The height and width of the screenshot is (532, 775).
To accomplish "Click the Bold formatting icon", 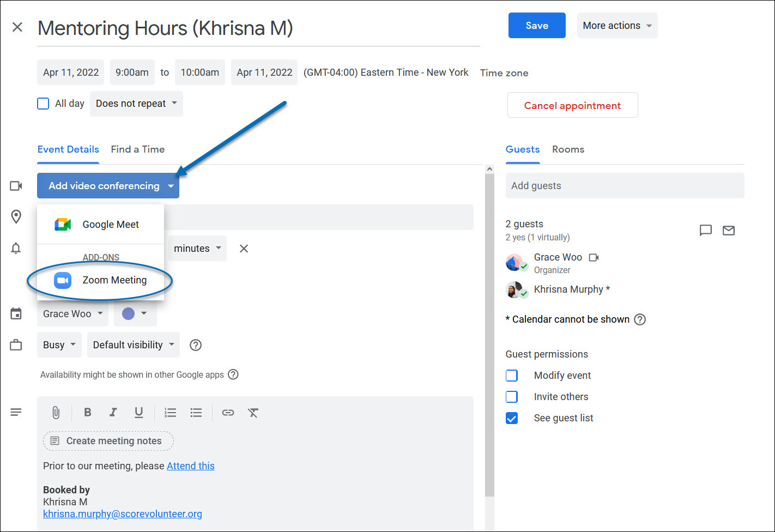I will tap(87, 413).
